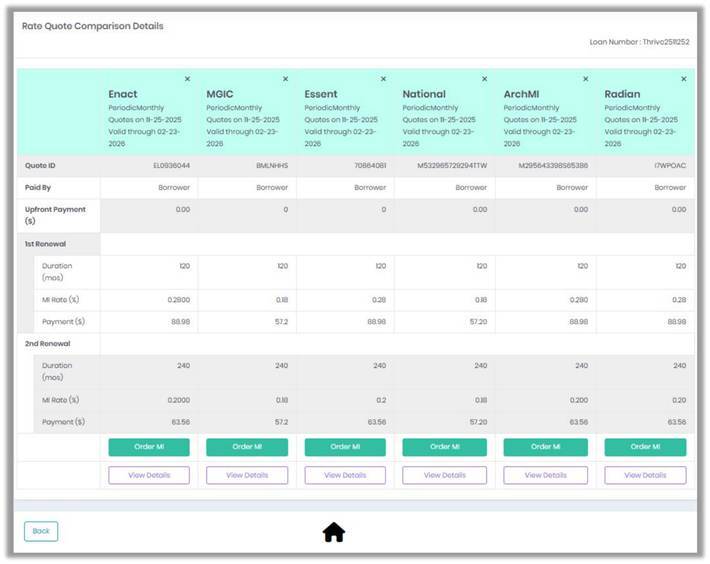Order MI from Essent
The image size is (710, 564).
tap(345, 447)
